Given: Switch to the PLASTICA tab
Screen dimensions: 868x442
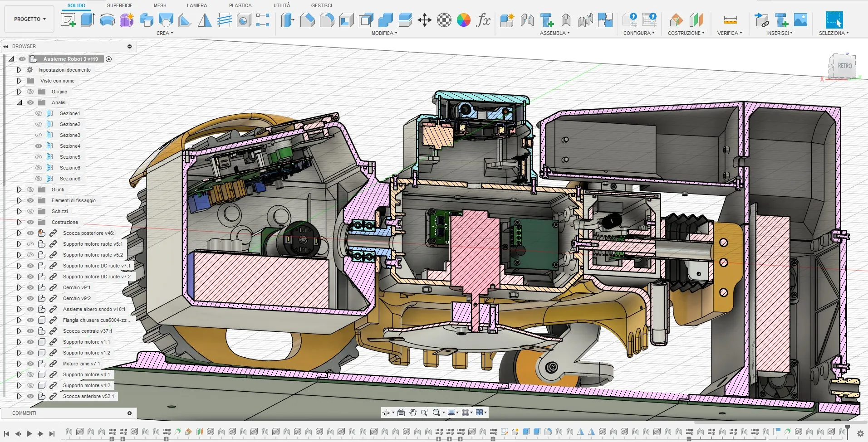Looking at the screenshot, I should click(240, 5).
